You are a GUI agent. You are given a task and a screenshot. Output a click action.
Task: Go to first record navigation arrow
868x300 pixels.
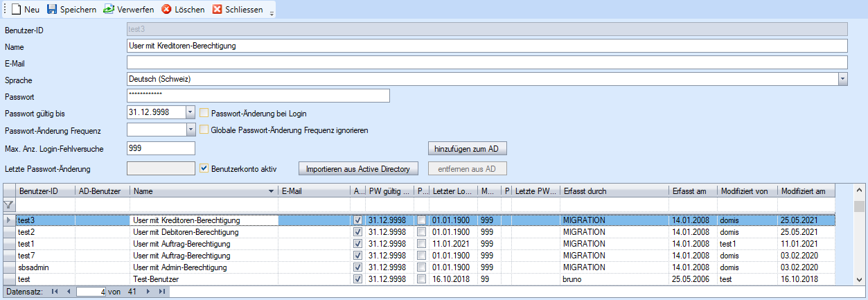click(55, 292)
